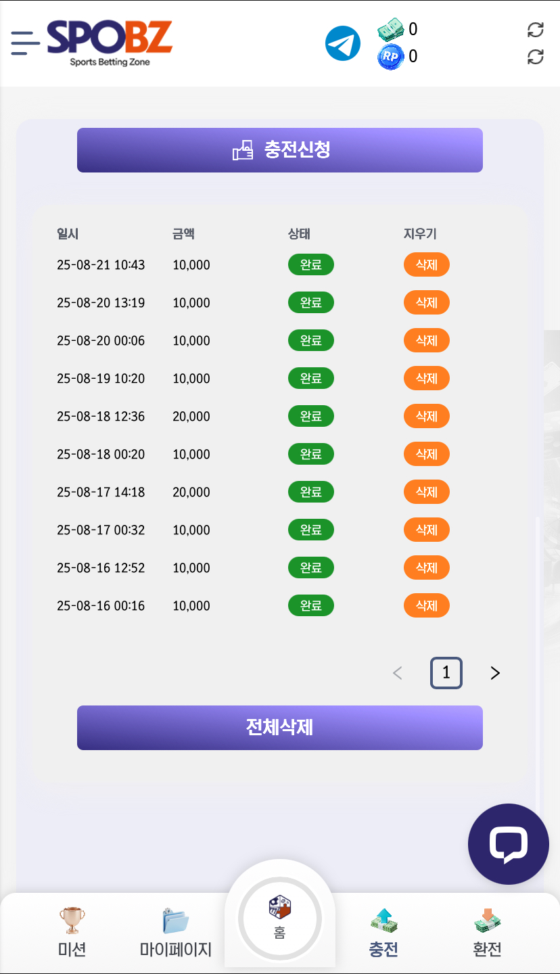Click the 전체삭제 button

280,728
